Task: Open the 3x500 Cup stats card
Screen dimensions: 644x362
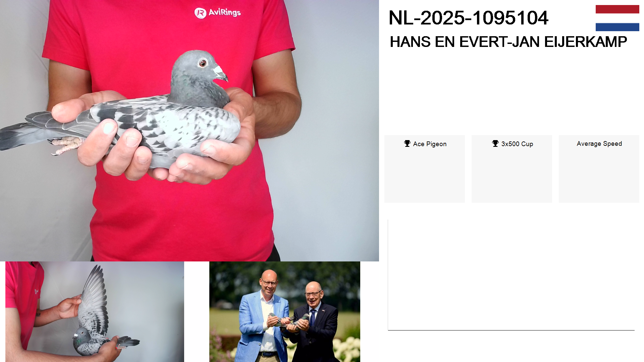Action: pos(512,169)
